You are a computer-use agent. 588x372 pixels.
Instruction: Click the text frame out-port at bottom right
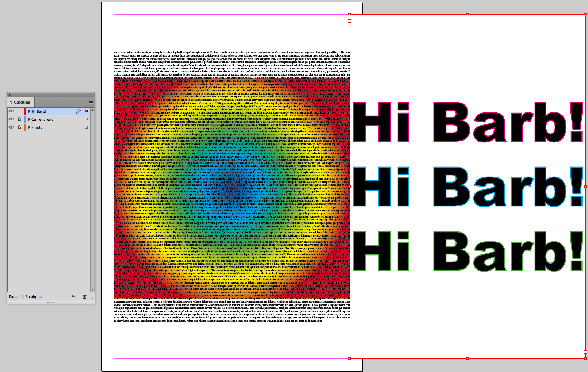coord(585,352)
